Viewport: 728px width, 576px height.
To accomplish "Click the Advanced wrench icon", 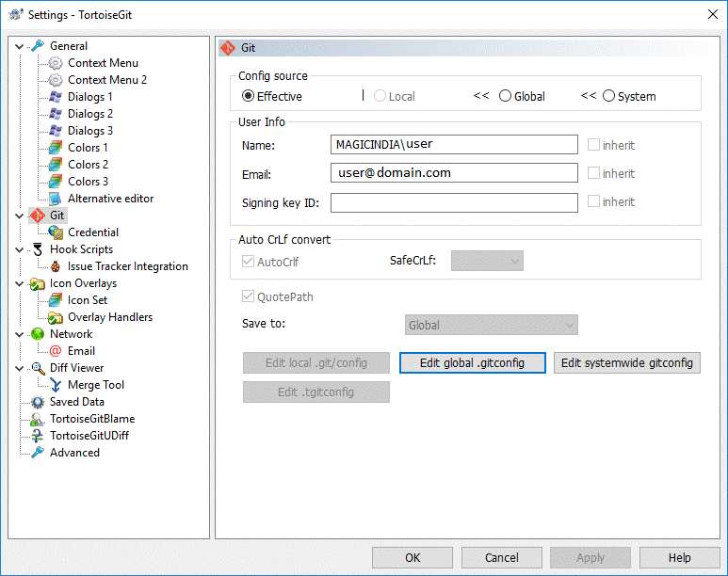I will 38,453.
